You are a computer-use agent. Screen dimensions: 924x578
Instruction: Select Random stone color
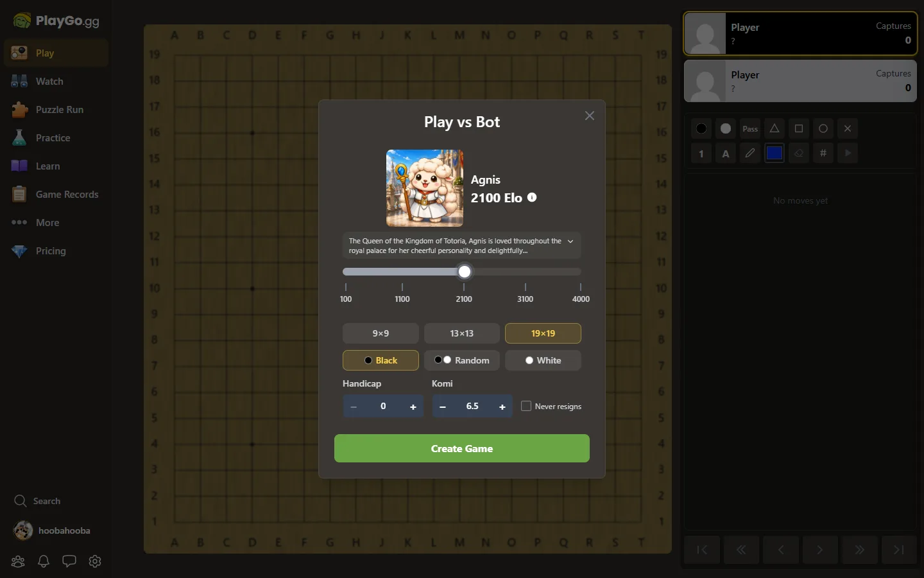[462, 360]
